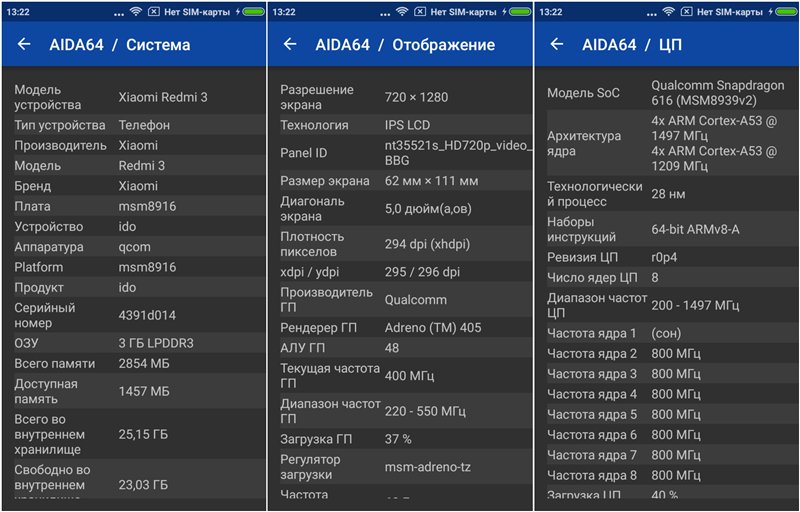Select 'ido' value in Продукт row
Viewport: 800px width, 512px height.
127,288
